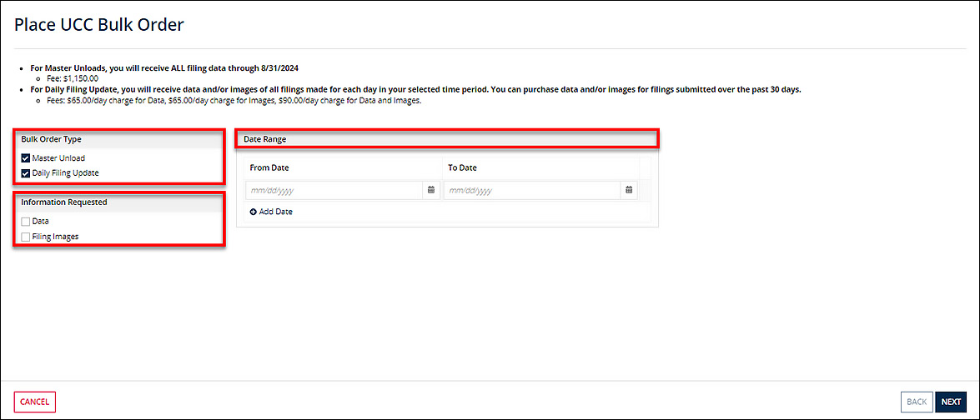Select the Information Requested header

pos(63,202)
